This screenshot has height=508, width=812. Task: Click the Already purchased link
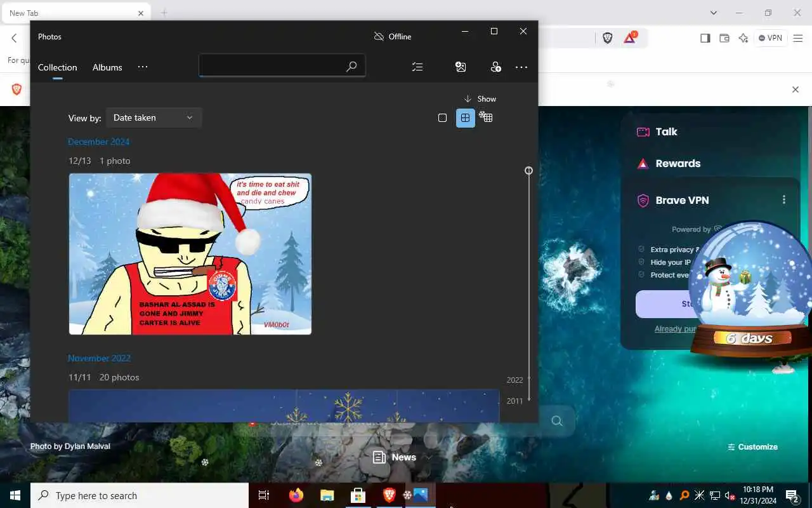click(676, 329)
